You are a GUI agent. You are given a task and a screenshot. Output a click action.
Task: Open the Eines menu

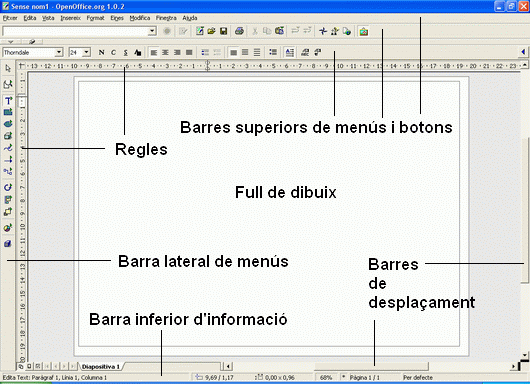pyautogui.click(x=117, y=18)
